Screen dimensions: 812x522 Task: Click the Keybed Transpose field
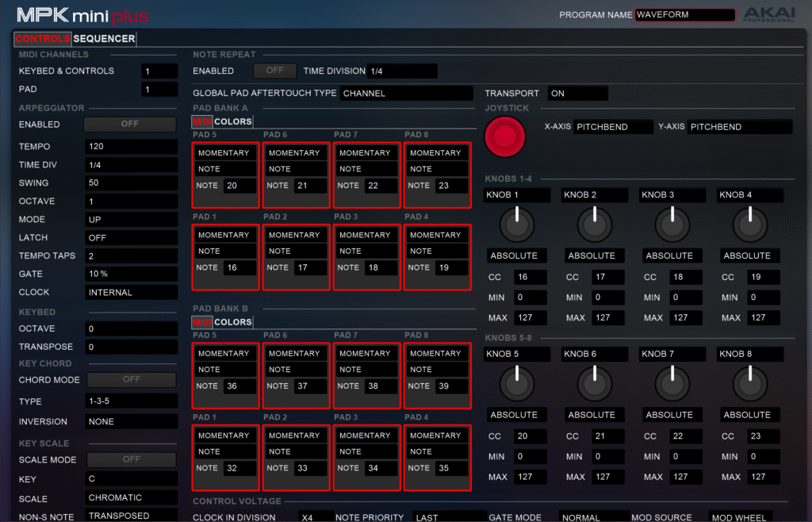pos(132,347)
